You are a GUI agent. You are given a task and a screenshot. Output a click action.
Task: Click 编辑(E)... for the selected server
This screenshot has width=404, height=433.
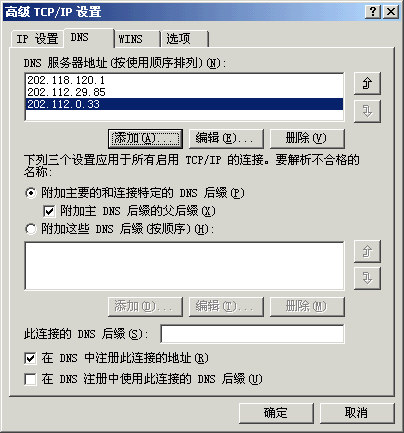[226, 139]
